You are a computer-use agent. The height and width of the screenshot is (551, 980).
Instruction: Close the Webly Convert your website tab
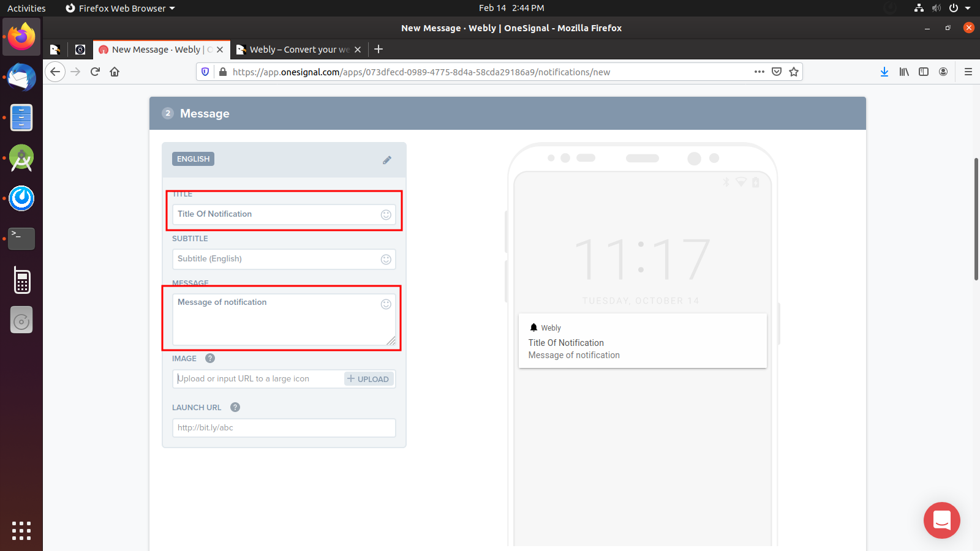[358, 50]
